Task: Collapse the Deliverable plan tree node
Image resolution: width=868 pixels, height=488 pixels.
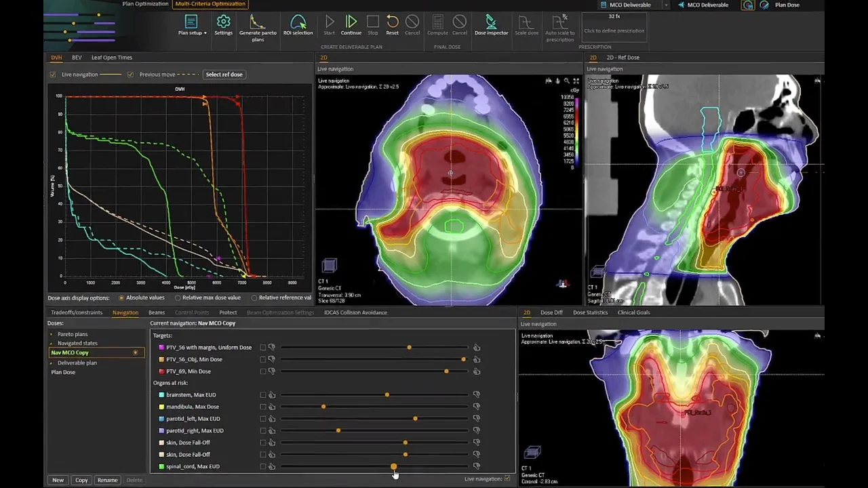Action: 52,363
